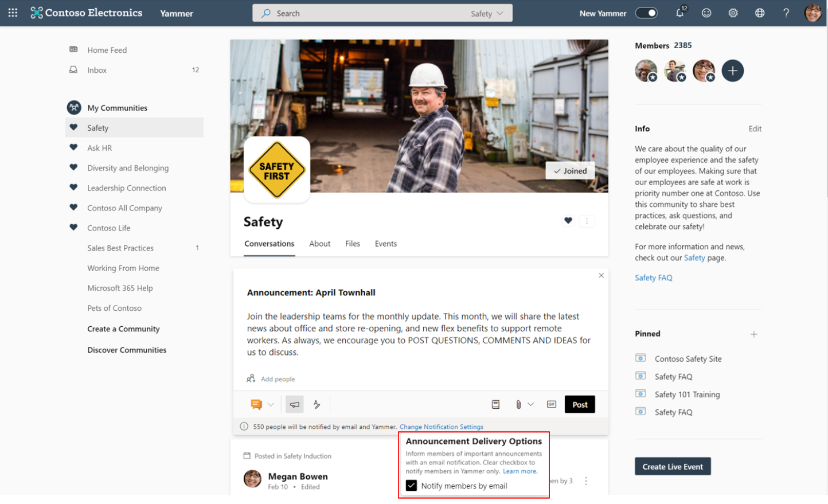Toggle the New Yammer switch
The width and height of the screenshot is (828, 504).
tap(646, 13)
